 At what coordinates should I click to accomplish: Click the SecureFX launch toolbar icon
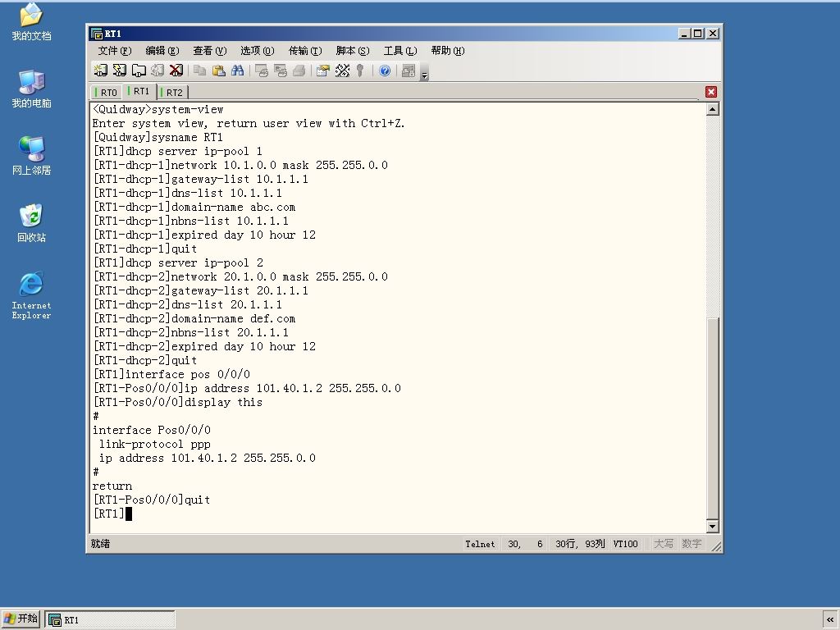(x=409, y=71)
